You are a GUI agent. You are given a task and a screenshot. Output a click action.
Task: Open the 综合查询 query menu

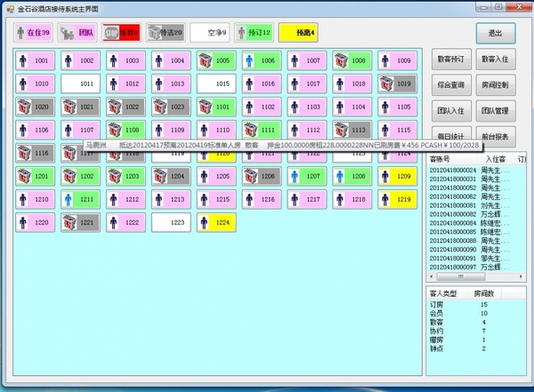pos(450,86)
